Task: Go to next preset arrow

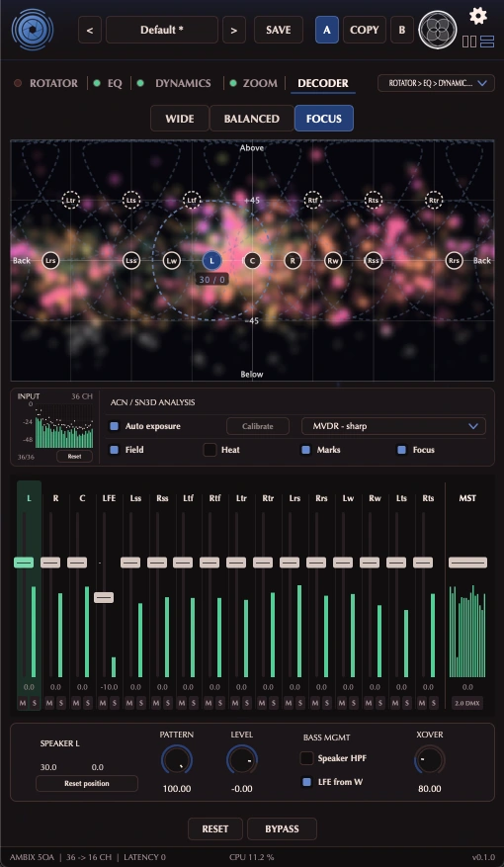Action: pos(234,30)
